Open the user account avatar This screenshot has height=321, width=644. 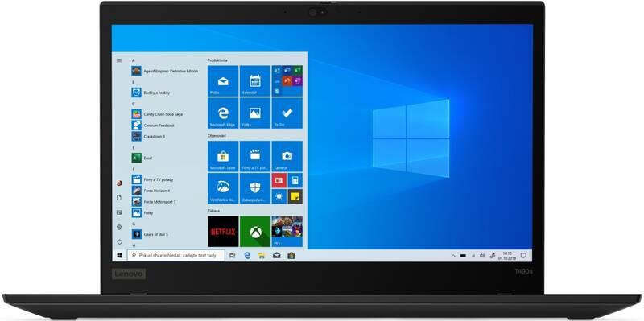click(119, 183)
